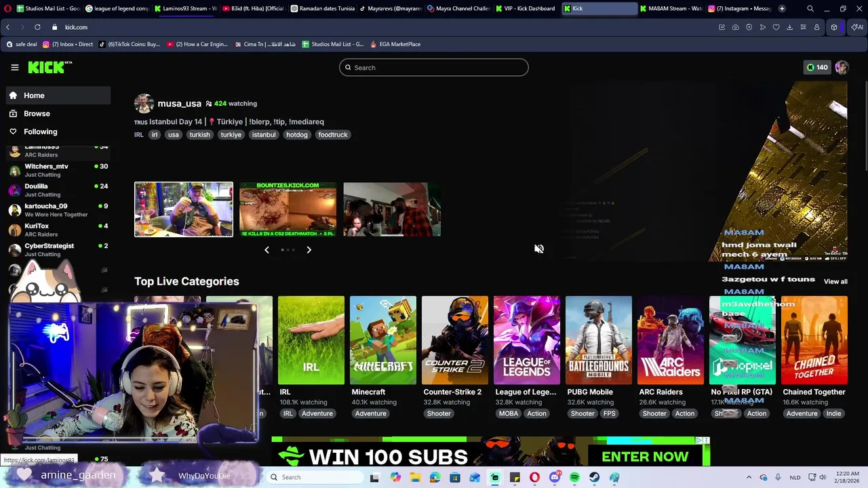Screen dimensions: 868x488
Task: Switch to the MA8AM Stream tab
Action: (671, 9)
